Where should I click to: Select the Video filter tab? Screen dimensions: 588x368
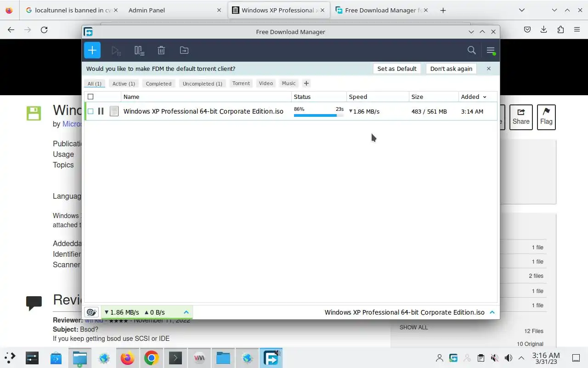coord(266,83)
